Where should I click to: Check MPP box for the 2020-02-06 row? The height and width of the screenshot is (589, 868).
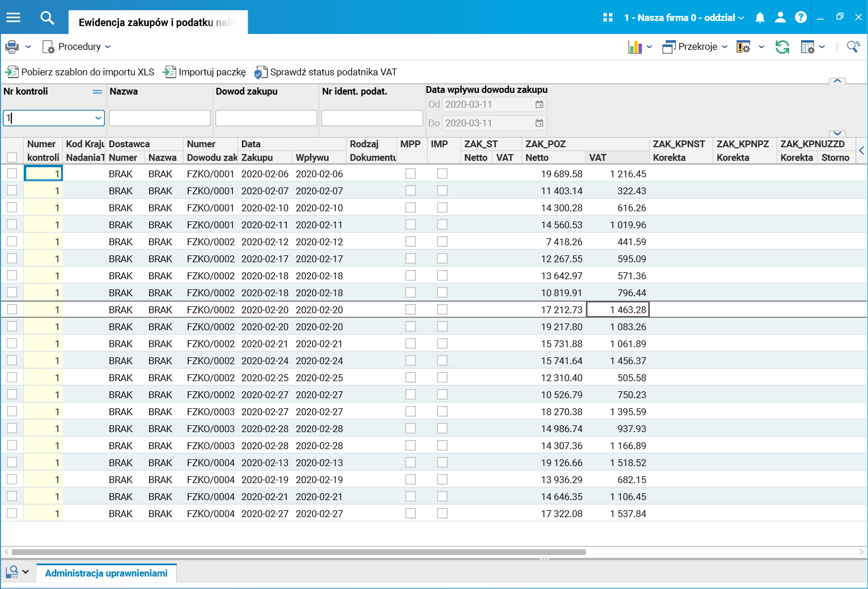[x=411, y=174]
